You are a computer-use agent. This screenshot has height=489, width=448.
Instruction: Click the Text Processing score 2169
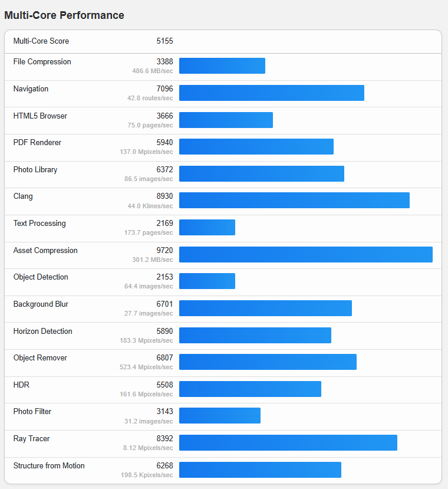(x=164, y=224)
